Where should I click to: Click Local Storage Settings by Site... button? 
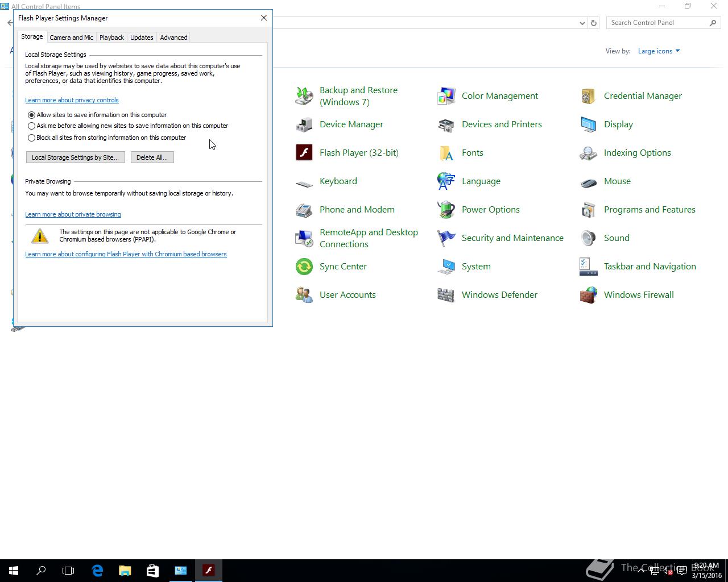click(75, 157)
